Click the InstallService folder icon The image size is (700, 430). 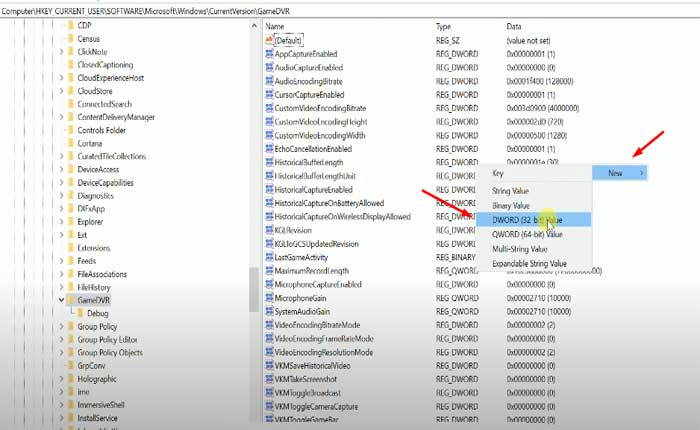[71, 418]
